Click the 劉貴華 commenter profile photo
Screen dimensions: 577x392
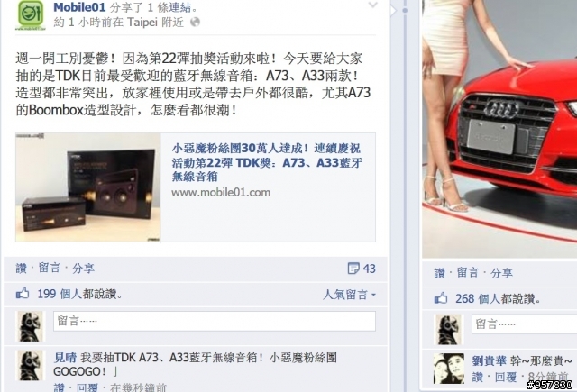449,369
